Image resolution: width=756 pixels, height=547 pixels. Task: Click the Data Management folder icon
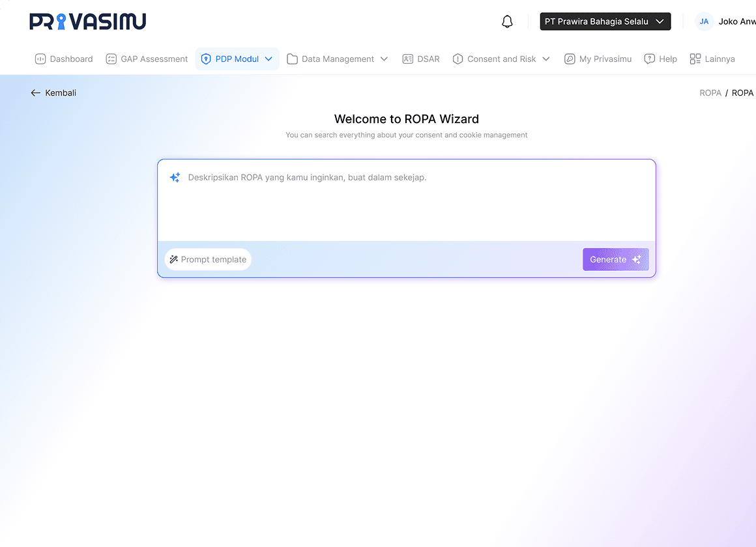(x=292, y=59)
